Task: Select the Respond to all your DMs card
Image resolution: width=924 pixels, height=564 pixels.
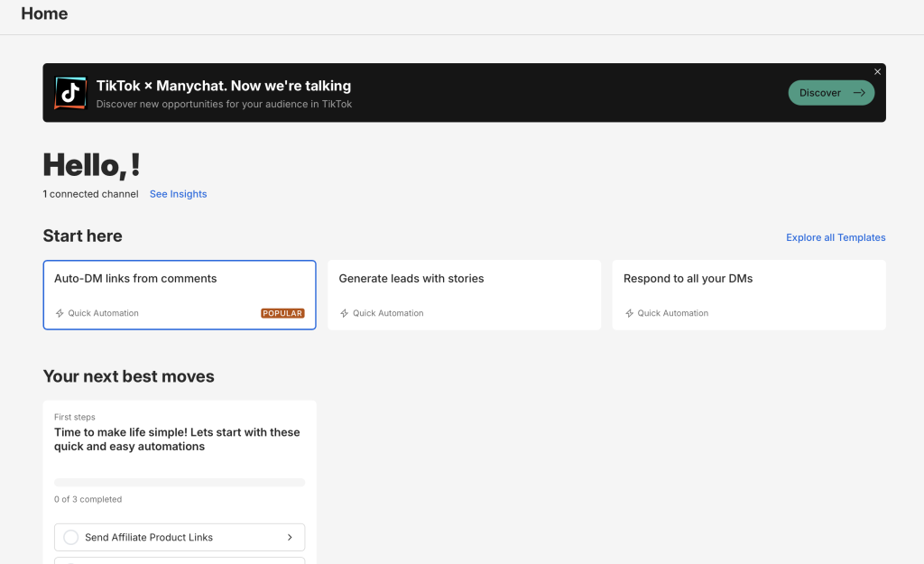Action: [749, 295]
